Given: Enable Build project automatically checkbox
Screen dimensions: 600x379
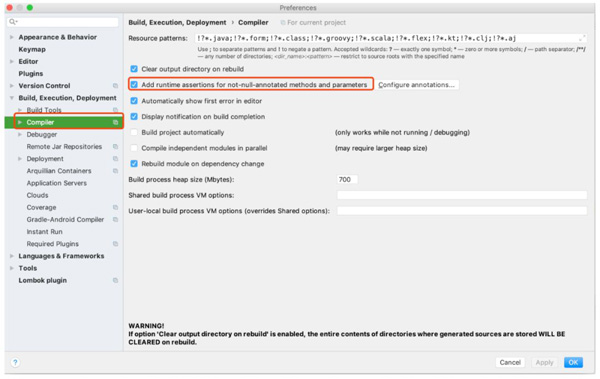Looking at the screenshot, I should pos(134,132).
